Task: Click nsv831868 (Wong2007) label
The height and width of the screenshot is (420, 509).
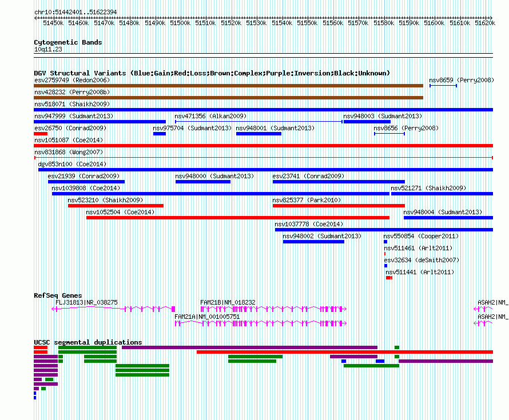Action: 69,152
